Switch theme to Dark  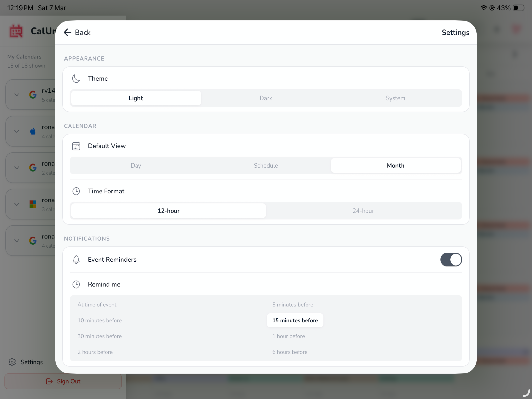point(266,98)
